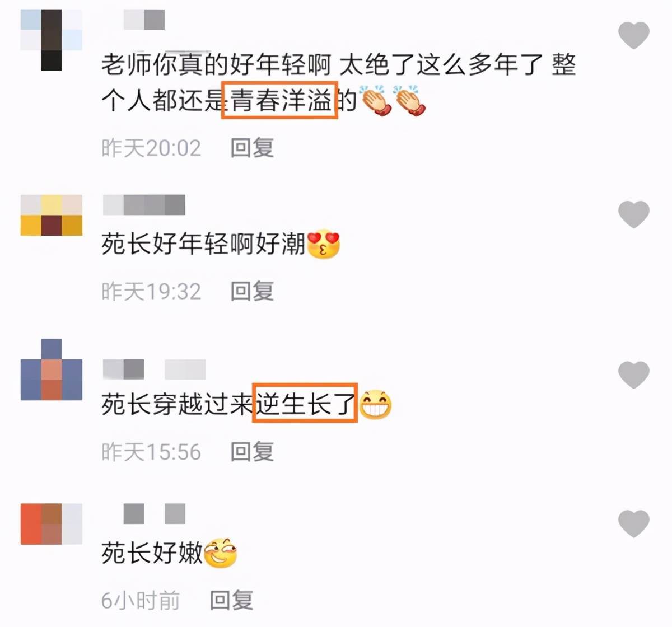The height and width of the screenshot is (627, 672).
Task: Open yellow avatar of 好潮 commenter
Action: pos(52,215)
